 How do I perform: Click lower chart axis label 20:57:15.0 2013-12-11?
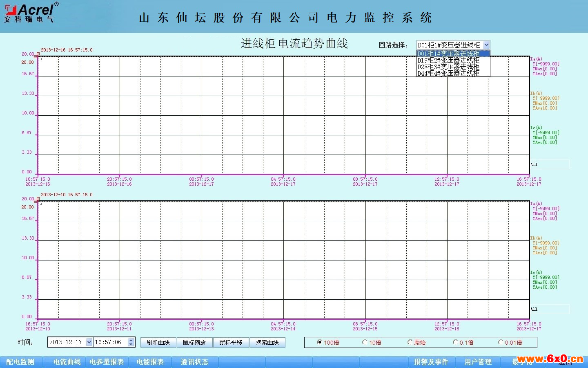pyautogui.click(x=119, y=326)
